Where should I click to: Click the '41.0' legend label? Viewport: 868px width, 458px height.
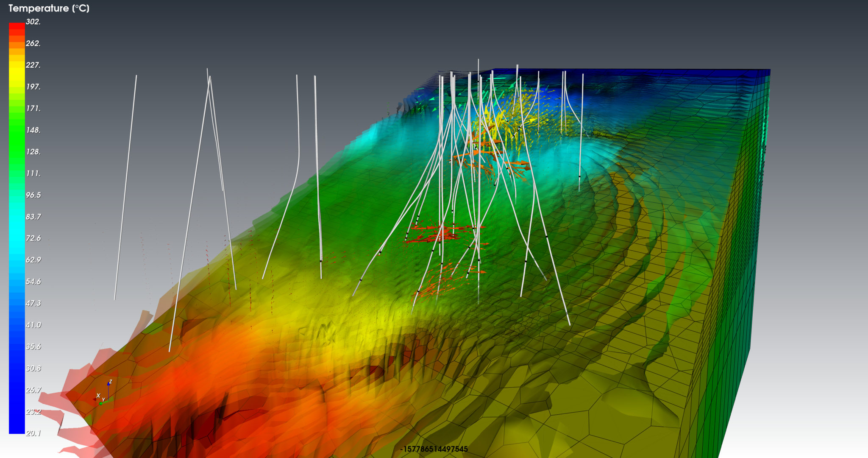coord(33,325)
